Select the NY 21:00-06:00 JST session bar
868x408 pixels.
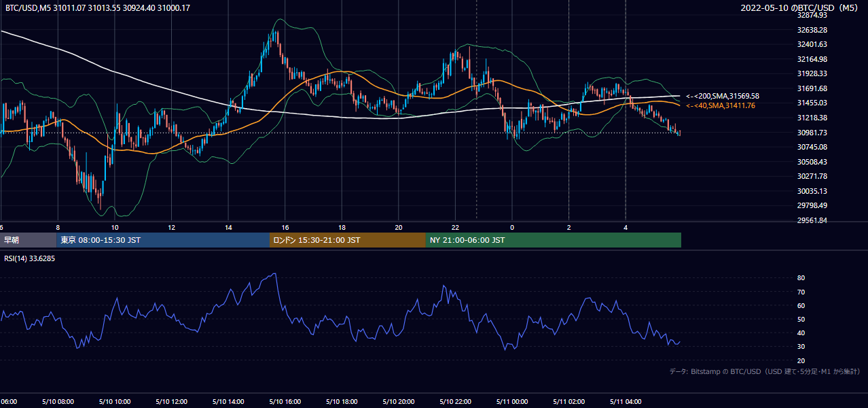554,240
